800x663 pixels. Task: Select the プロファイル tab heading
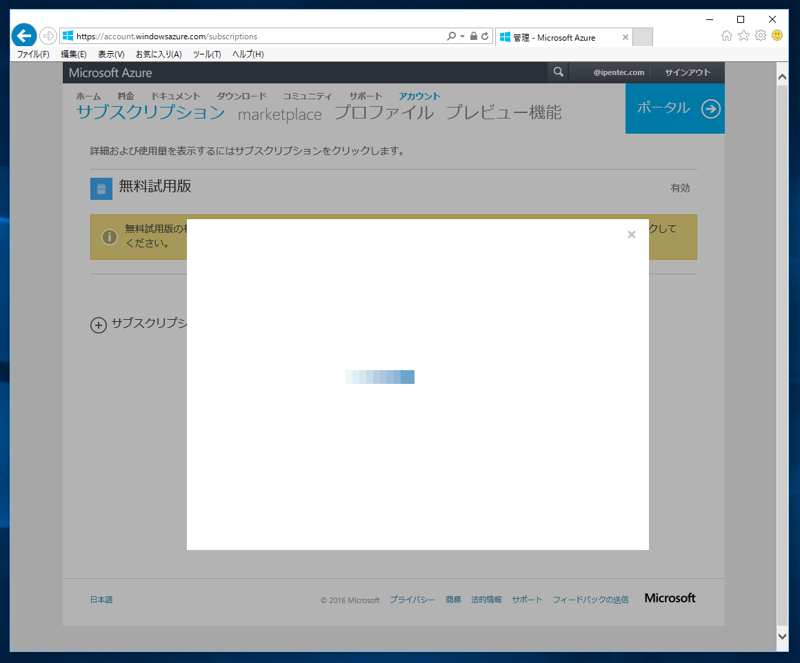coord(384,112)
